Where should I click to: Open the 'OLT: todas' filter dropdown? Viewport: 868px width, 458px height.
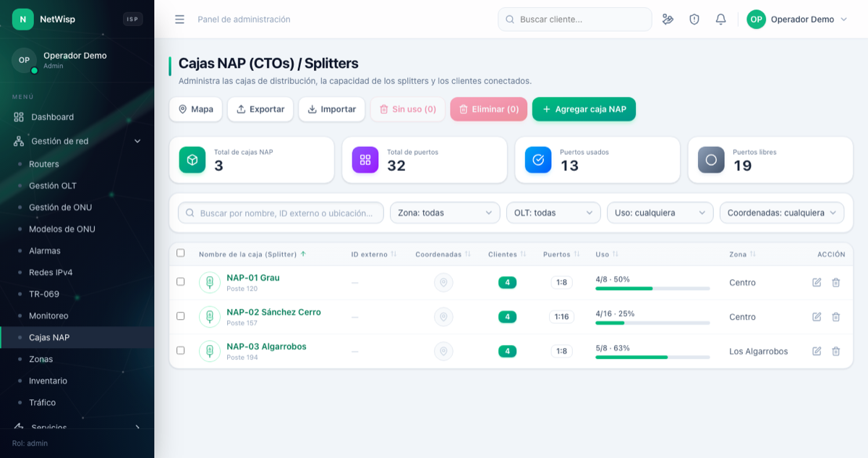[553, 213]
